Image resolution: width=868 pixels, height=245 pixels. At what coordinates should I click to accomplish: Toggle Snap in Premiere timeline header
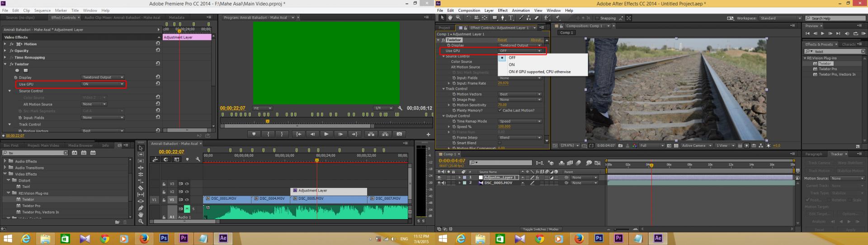[x=166, y=159]
